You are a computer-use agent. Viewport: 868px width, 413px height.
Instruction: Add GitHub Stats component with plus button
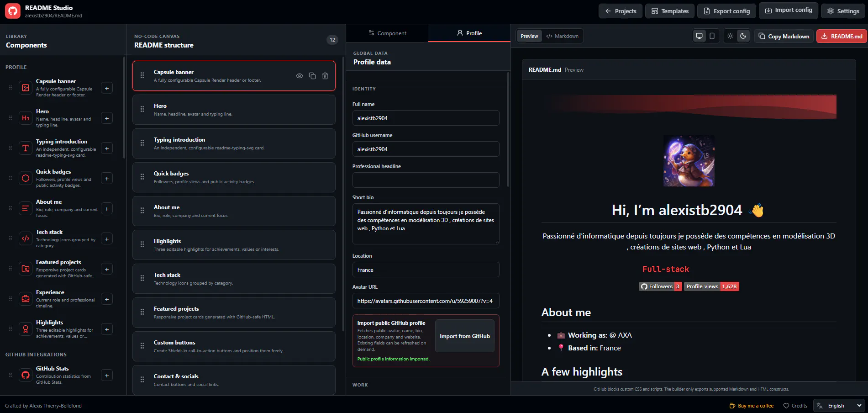tap(107, 376)
